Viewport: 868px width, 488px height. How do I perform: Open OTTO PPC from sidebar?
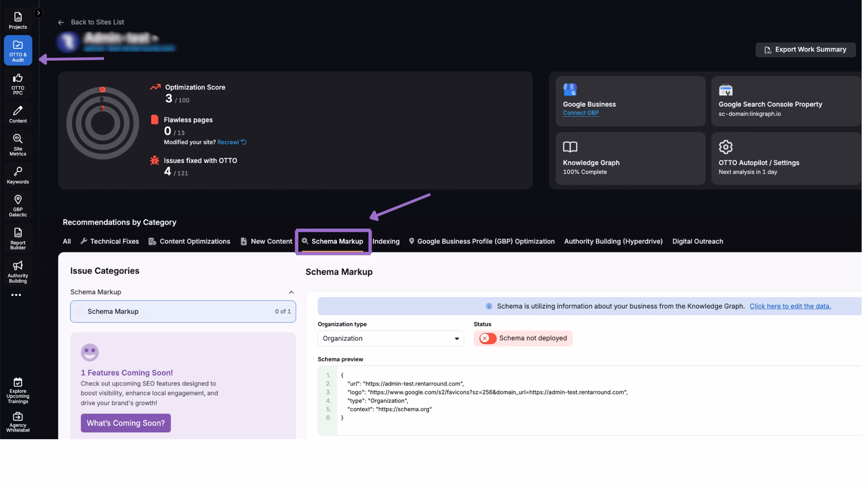[18, 84]
